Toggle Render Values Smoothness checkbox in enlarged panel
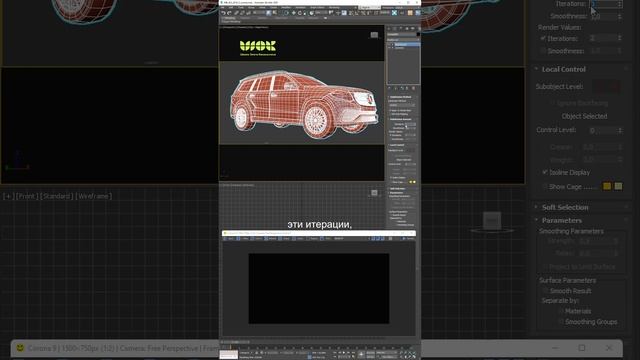The width and height of the screenshot is (640, 360). pyautogui.click(x=543, y=51)
